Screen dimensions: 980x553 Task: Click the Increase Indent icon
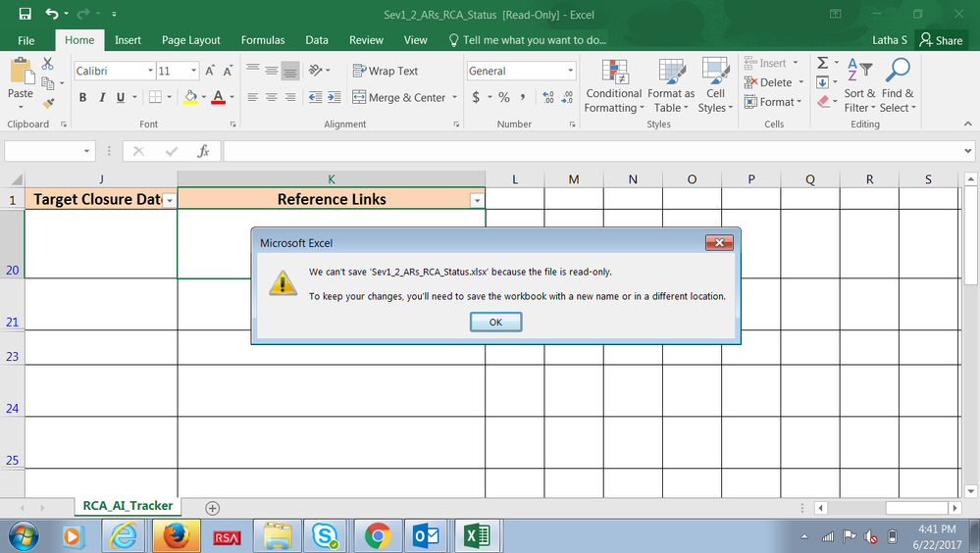point(335,97)
